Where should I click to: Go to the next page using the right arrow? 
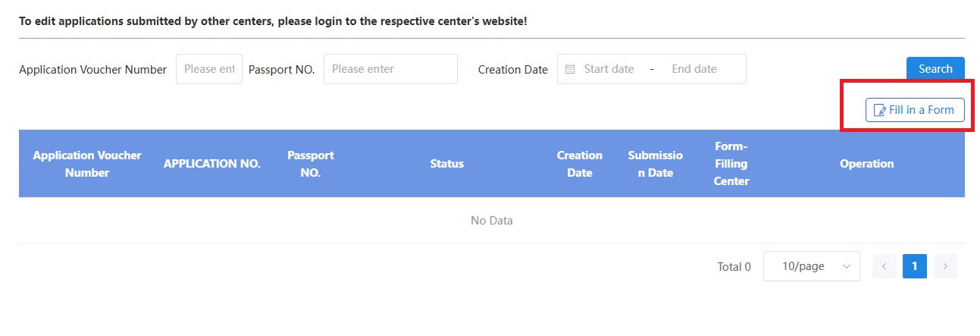click(945, 266)
